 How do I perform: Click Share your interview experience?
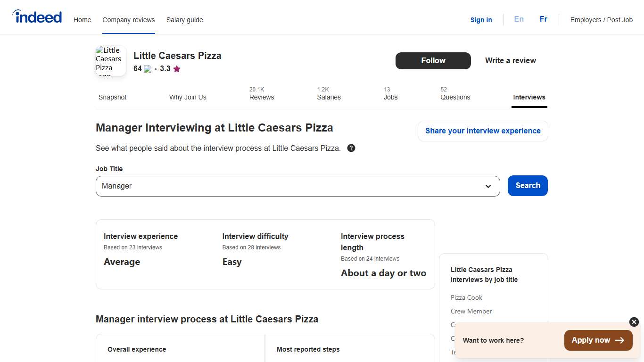(x=482, y=131)
